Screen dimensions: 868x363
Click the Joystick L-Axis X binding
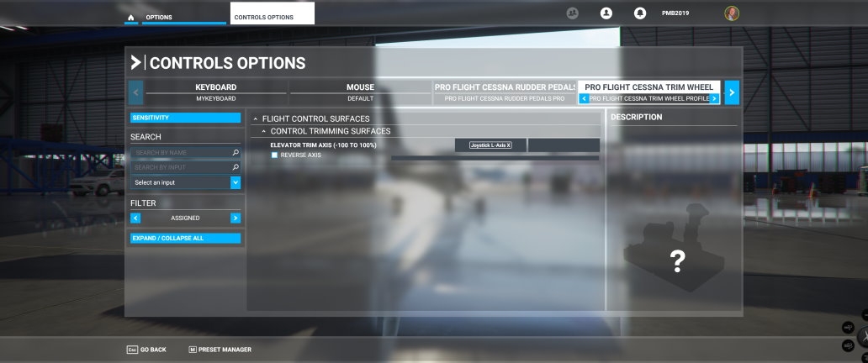coord(490,145)
